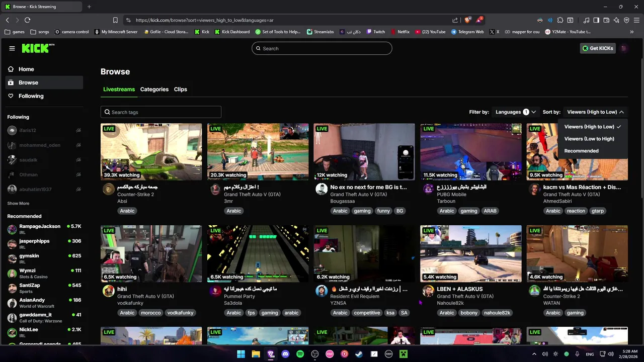The width and height of the screenshot is (644, 362).
Task: Click the Kick search field
Action: pos(322,48)
